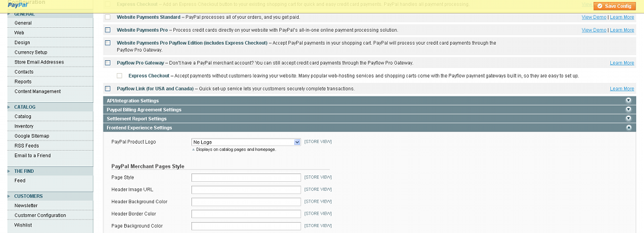Enable Website Payments Pro Payflow Edition checkbox
The width and height of the screenshot is (644, 233).
click(x=107, y=43)
